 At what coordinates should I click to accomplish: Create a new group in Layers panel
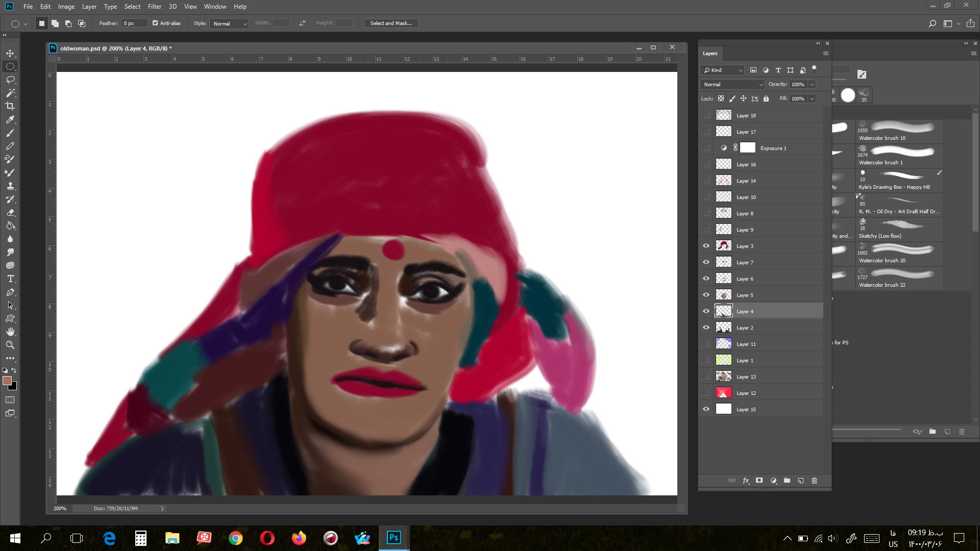[x=787, y=481]
